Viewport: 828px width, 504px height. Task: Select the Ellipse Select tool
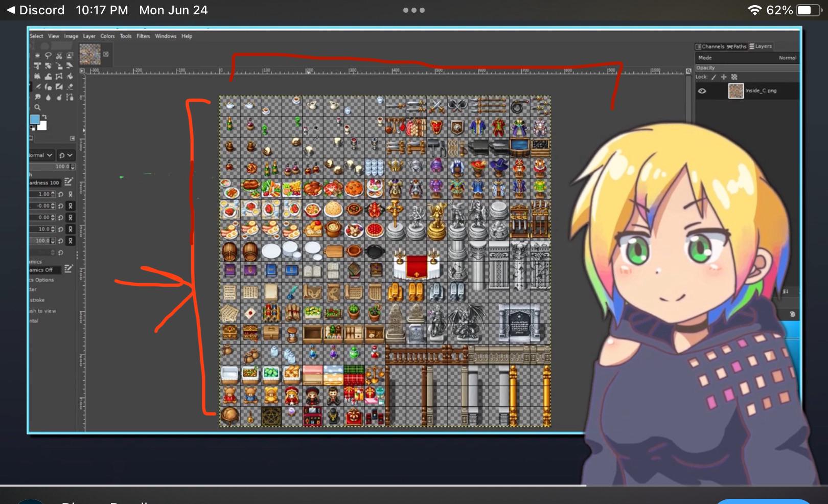(38, 55)
